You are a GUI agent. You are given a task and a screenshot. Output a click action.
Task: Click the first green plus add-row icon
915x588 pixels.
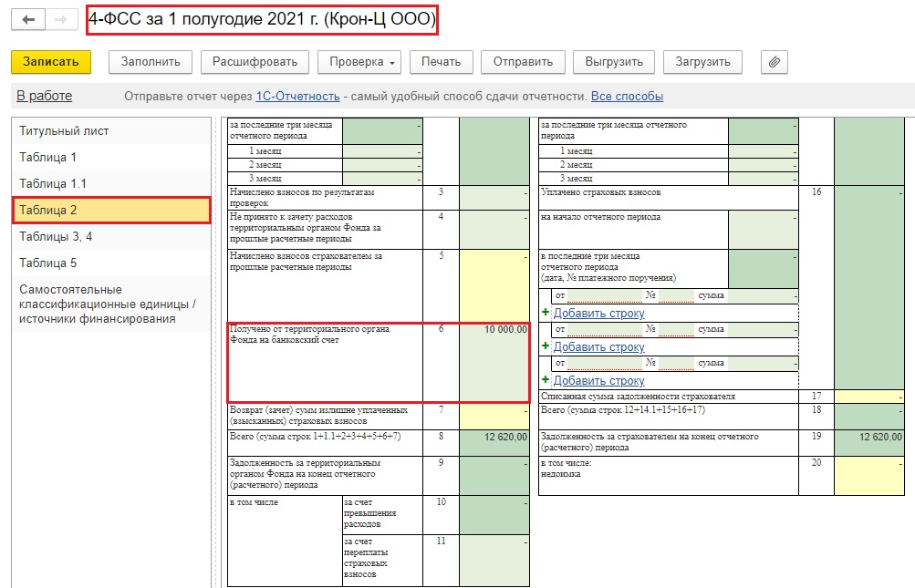(x=546, y=313)
